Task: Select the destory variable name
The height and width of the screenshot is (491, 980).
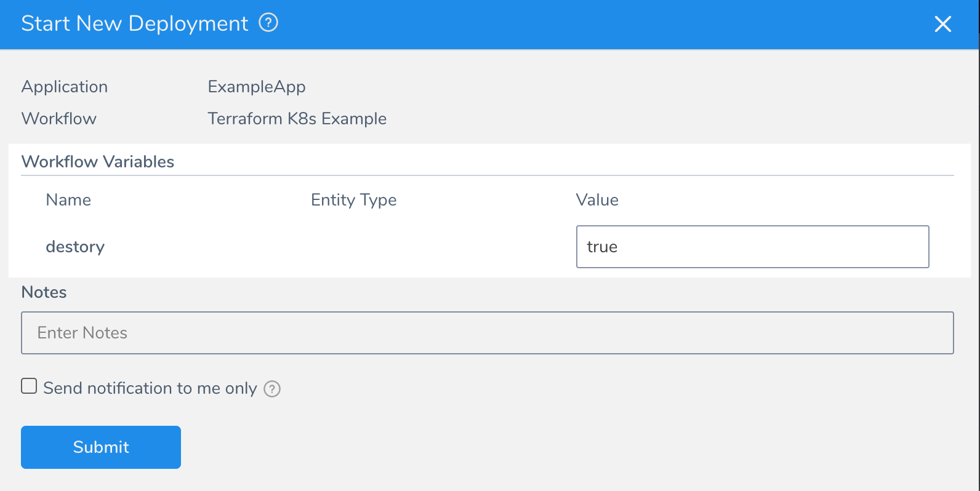Action: 75,247
